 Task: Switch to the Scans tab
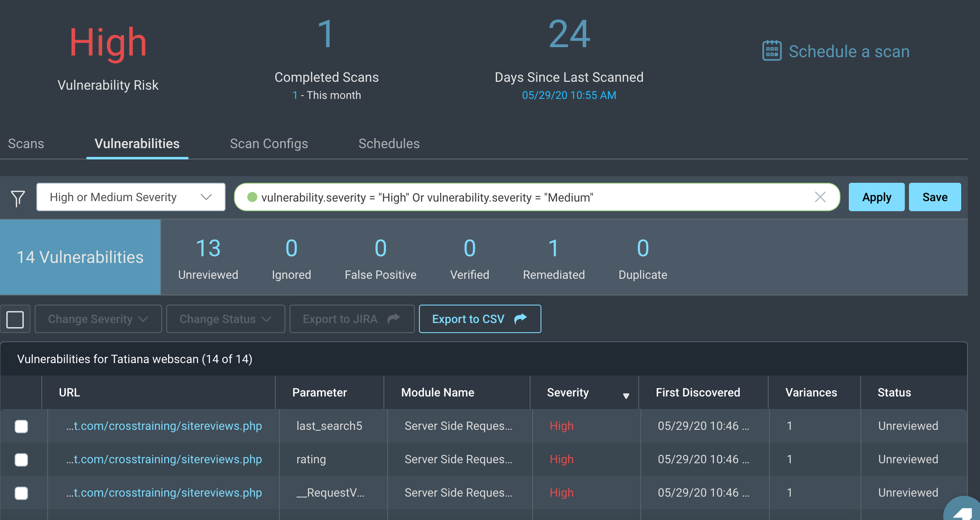click(x=26, y=144)
